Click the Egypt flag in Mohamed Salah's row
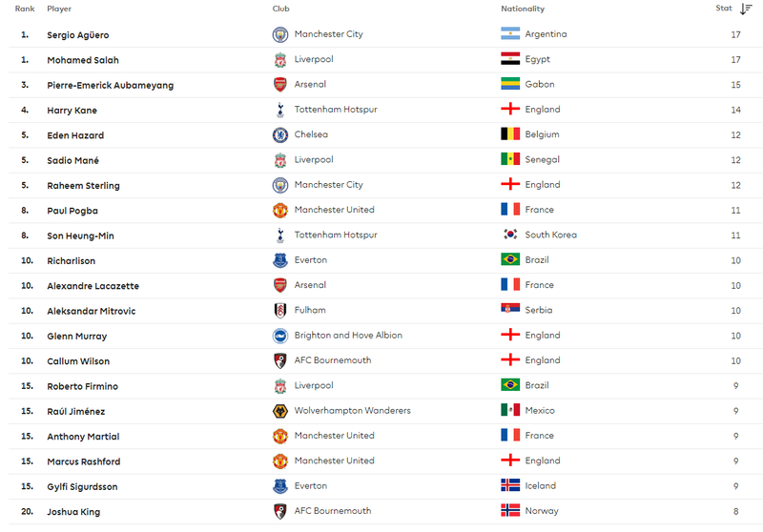The height and width of the screenshot is (532, 763). [x=510, y=59]
